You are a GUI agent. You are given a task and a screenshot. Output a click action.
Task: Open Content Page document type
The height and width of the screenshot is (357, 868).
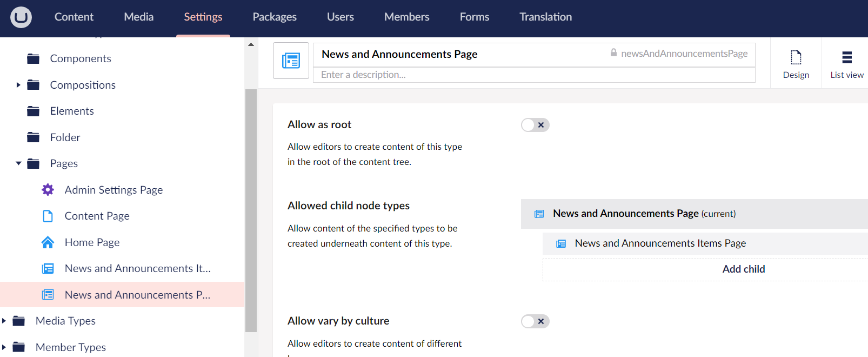point(97,216)
